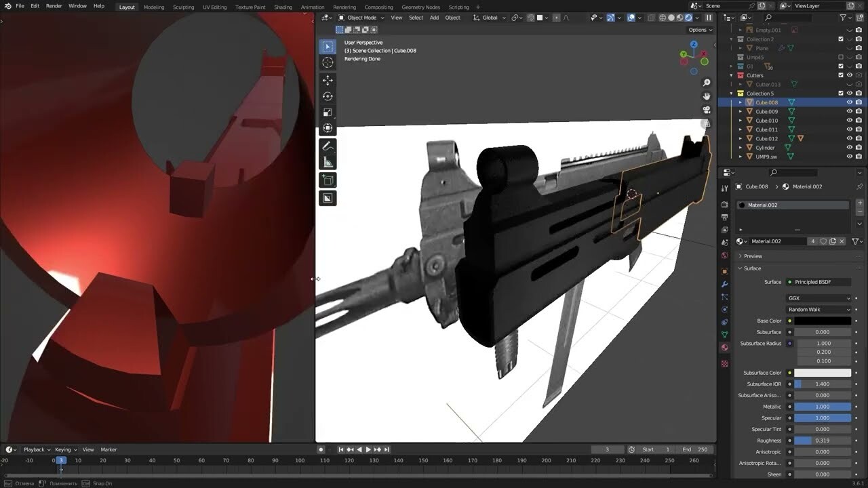Select the Move tool in the viewport toolbar
868x488 pixels.
(x=328, y=79)
